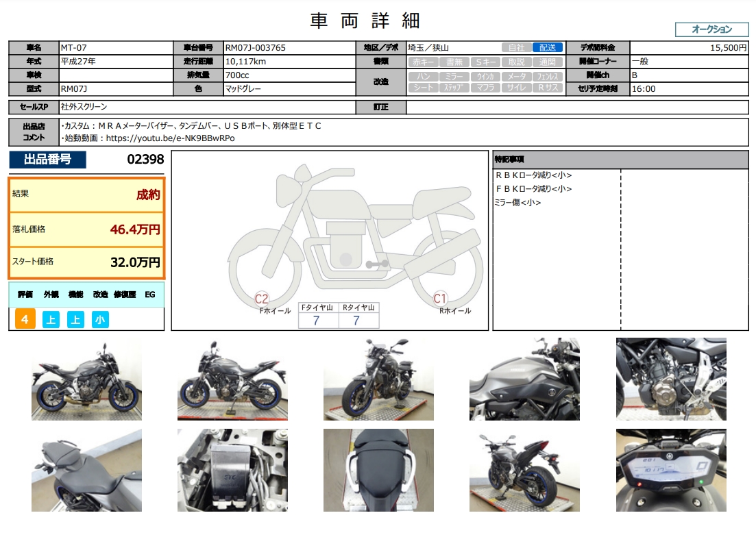This screenshot has width=756, height=537.
Task: Click the ステップ modification badge
Action: 454,87
